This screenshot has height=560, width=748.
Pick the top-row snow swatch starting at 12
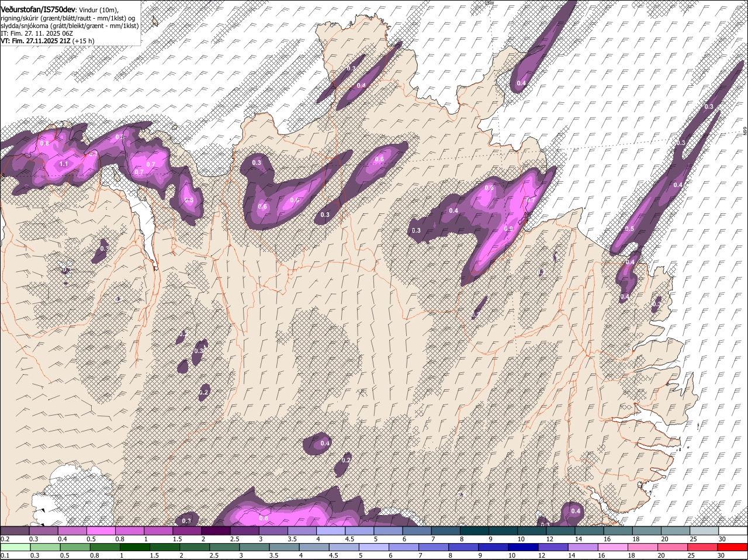click(561, 531)
